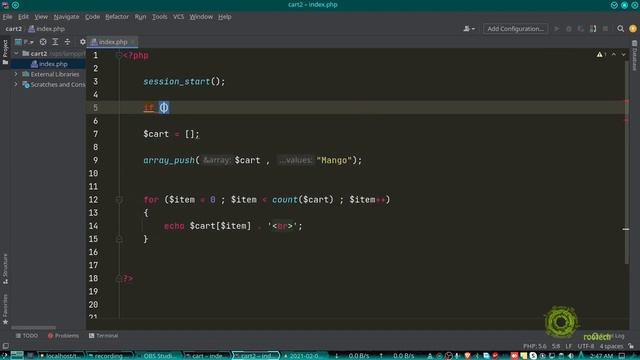The height and width of the screenshot is (360, 640).
Task: Fold the PHP block at line 1
Action: point(119,56)
